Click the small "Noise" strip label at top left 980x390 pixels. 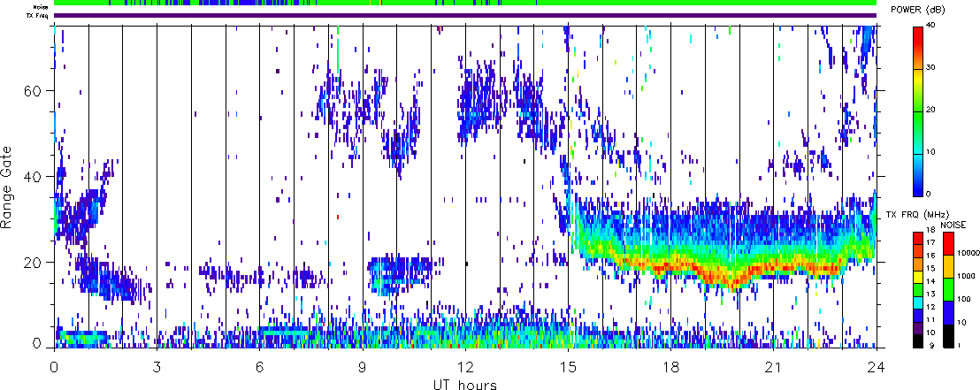pos(42,7)
